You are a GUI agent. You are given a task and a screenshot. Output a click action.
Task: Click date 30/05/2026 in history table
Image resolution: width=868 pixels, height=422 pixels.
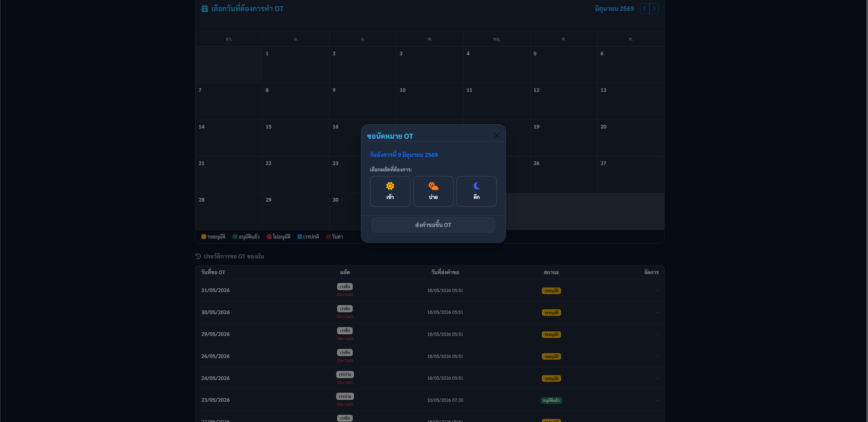[215, 312]
